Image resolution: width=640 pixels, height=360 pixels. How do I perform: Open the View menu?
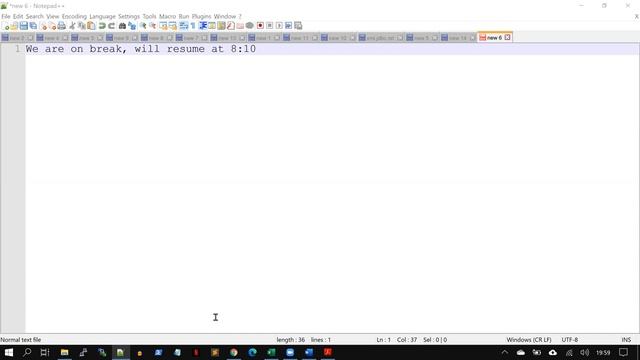53,16
